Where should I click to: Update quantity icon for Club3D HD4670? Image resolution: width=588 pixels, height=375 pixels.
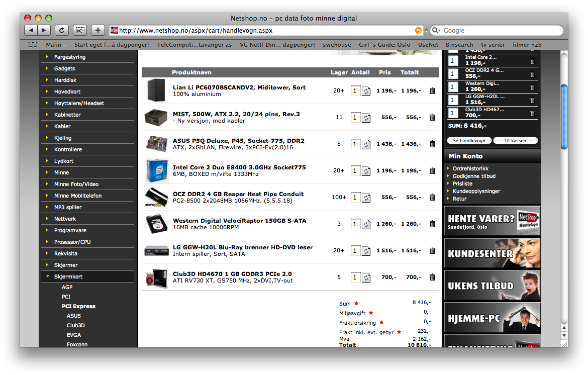pos(366,277)
